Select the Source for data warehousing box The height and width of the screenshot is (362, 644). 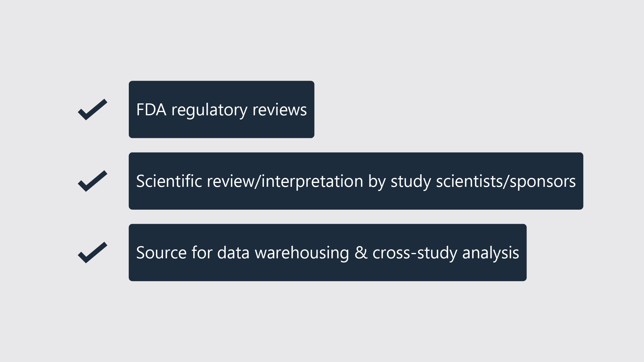pyautogui.click(x=328, y=252)
